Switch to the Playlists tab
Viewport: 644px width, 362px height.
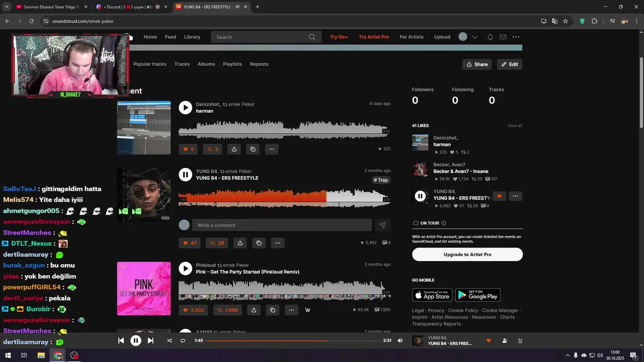[x=232, y=64]
